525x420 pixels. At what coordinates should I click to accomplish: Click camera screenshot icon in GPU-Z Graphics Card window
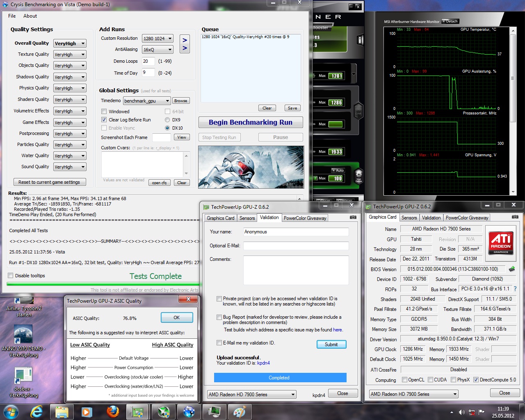[515, 217]
